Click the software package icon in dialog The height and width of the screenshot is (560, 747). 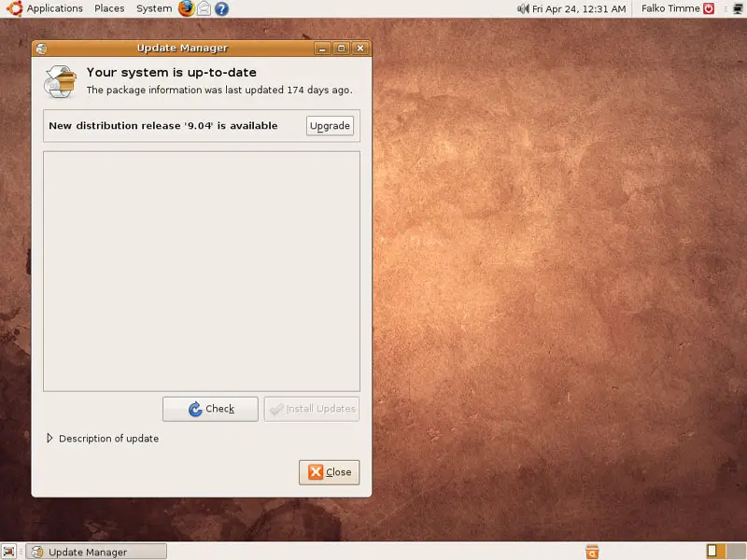point(60,81)
